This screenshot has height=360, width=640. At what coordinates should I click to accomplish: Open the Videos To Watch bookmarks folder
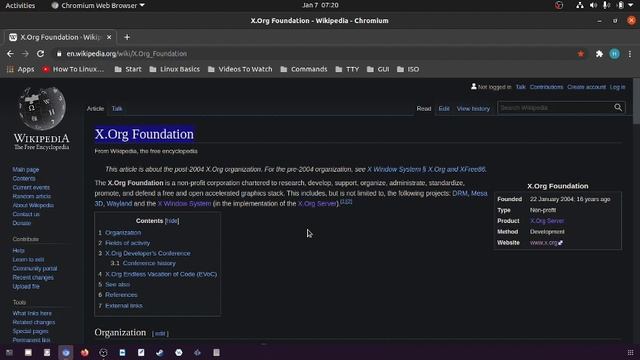(240, 69)
